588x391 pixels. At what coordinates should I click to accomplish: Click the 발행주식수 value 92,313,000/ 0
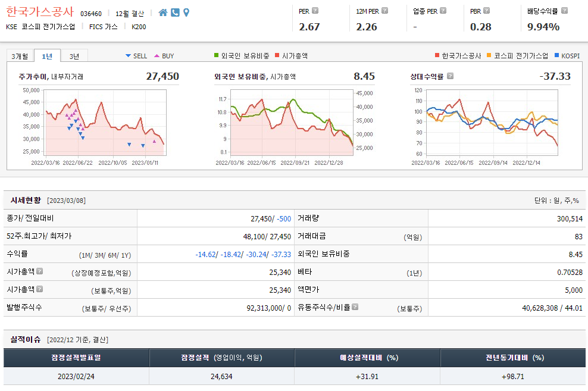click(269, 308)
